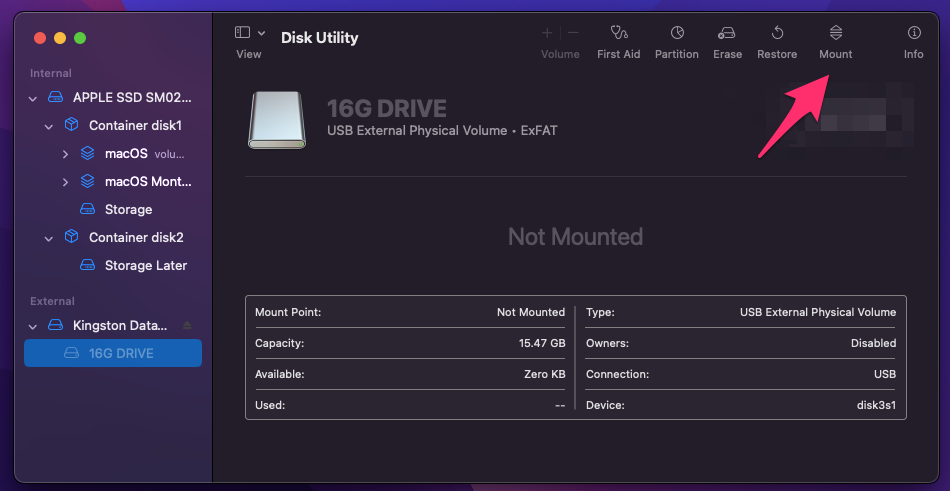Image resolution: width=950 pixels, height=491 pixels.
Task: Click the Capacity value 15.47 GB
Action: click(x=542, y=343)
